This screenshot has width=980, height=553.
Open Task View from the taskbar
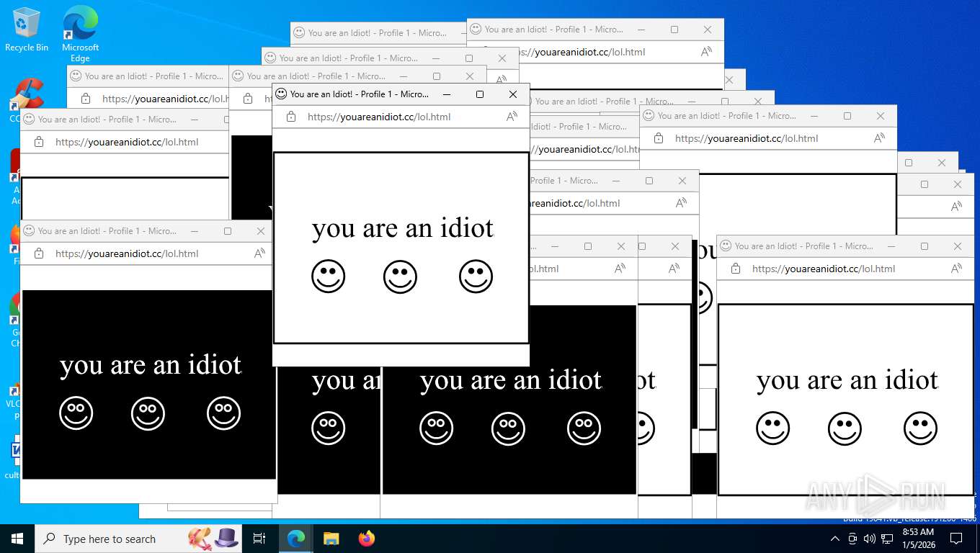pyautogui.click(x=259, y=539)
